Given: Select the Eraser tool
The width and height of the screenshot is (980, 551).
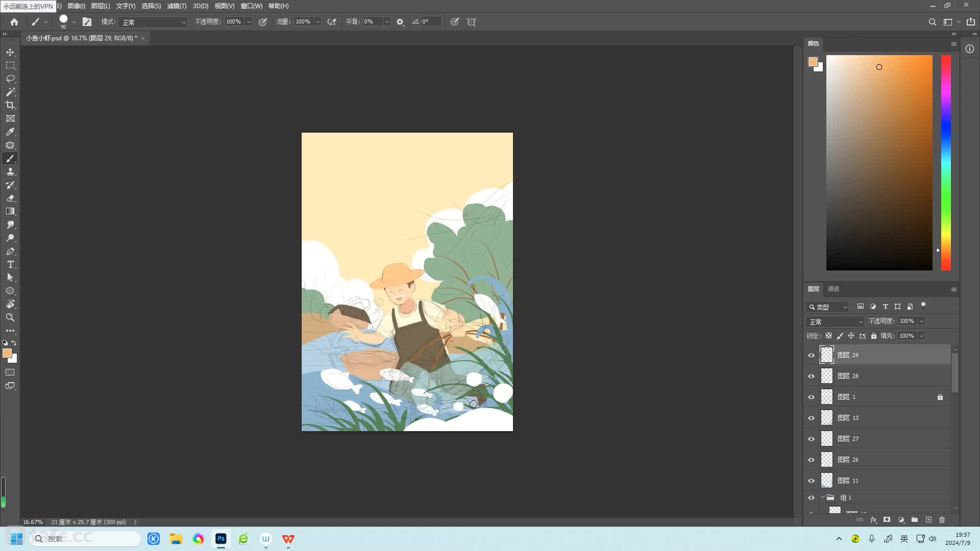Looking at the screenshot, I should pos(10,198).
